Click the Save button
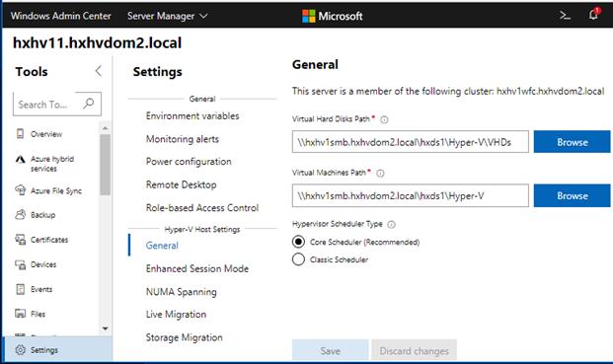The height and width of the screenshot is (364, 613). click(x=330, y=351)
